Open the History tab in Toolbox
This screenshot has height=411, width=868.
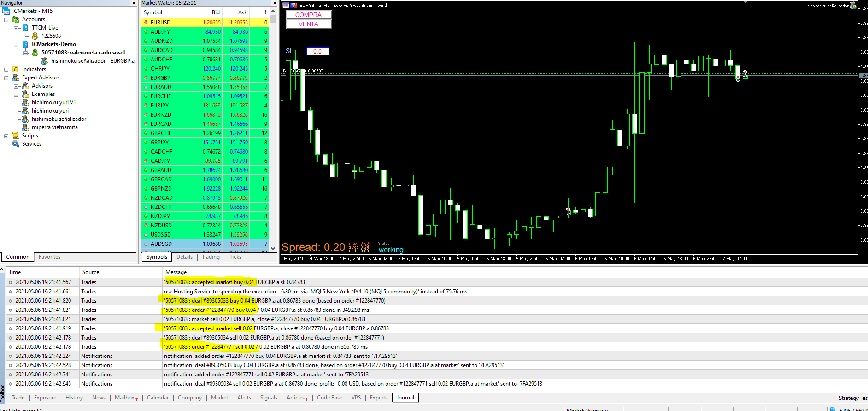(x=74, y=398)
